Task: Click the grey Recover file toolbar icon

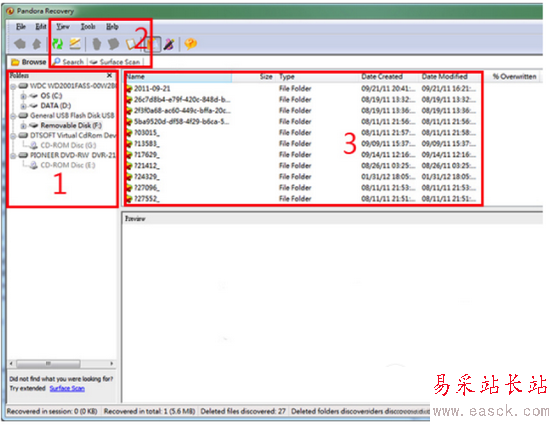Action: pos(97,44)
